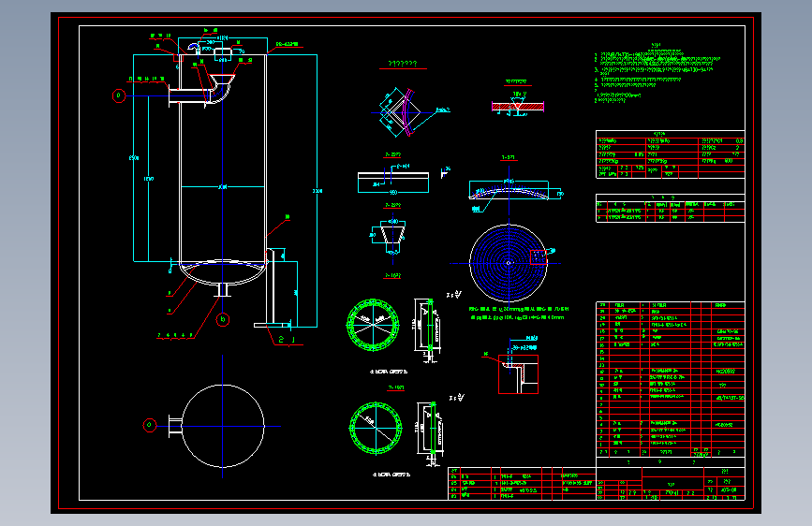812x526 pixels.
Task: Click the roughness symbol above the upper flange section
Action: [455, 295]
